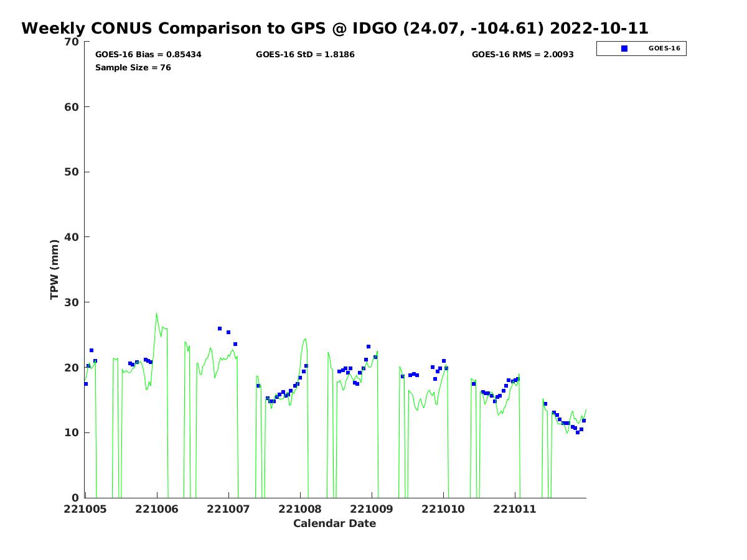Click the chart title mentioning IDGO
This screenshot has height=560, width=747.
[x=335, y=28]
